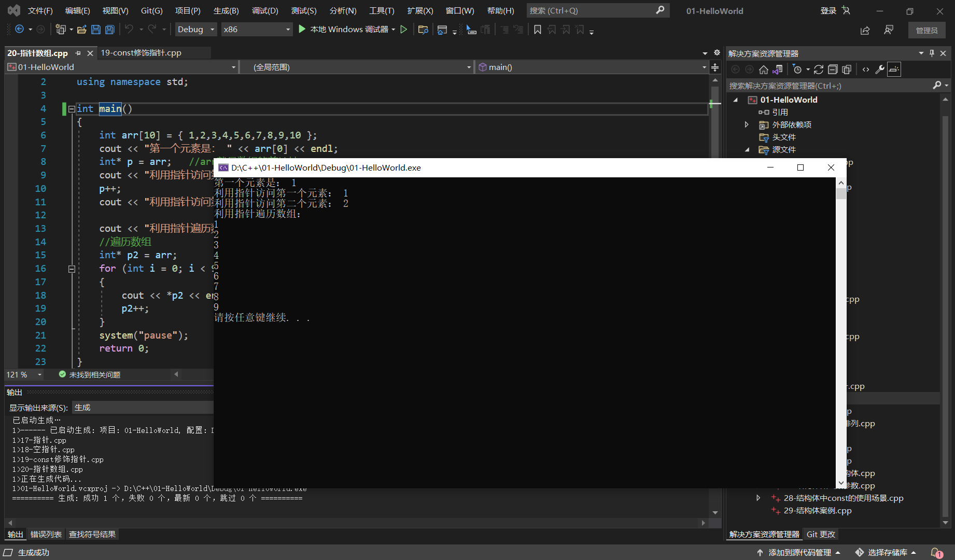Click the console window vertical scrollbar
The width and height of the screenshot is (955, 560).
[x=841, y=332]
